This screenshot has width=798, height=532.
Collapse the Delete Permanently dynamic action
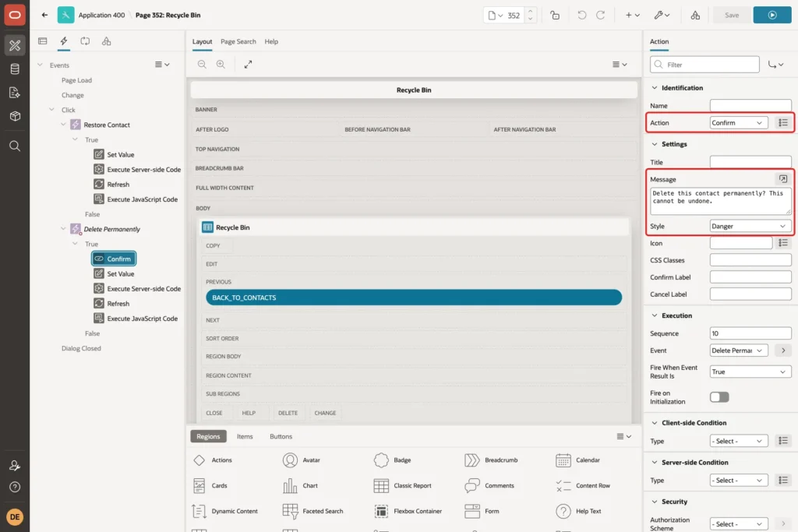(x=63, y=228)
